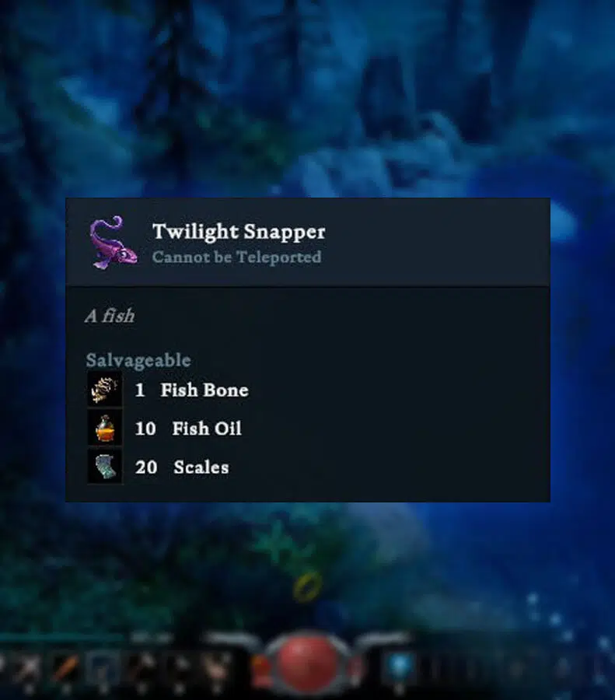Click the teal bar above the hotbar
Image resolution: width=615 pixels, height=700 pixels.
(62, 639)
